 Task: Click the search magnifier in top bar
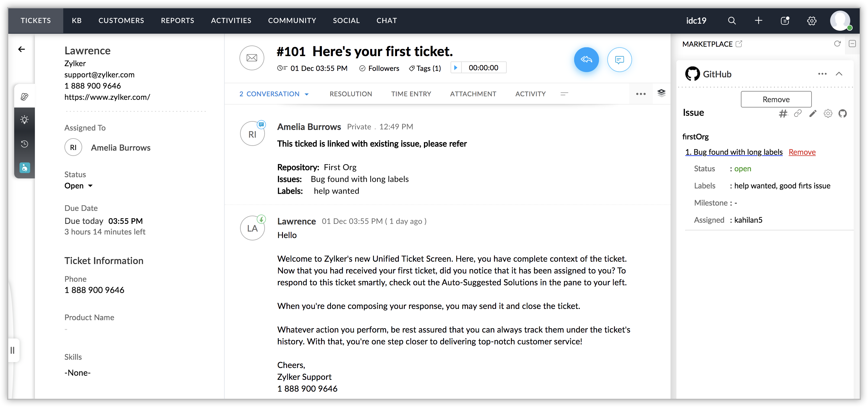pos(731,21)
